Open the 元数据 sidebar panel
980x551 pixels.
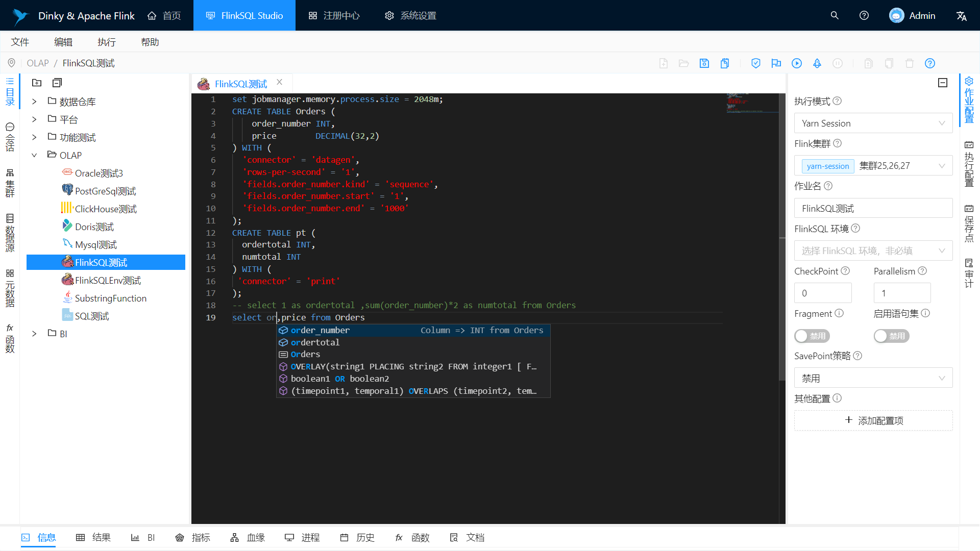10,288
